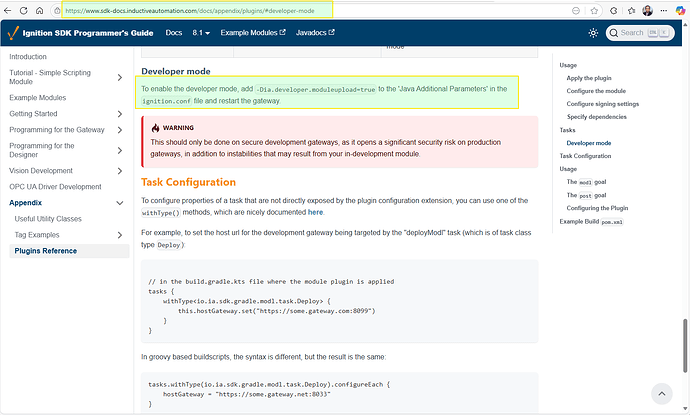Viewport: 690px width, 415px height.
Task: Jump to Configuring the Plugin section
Action: tap(598, 208)
